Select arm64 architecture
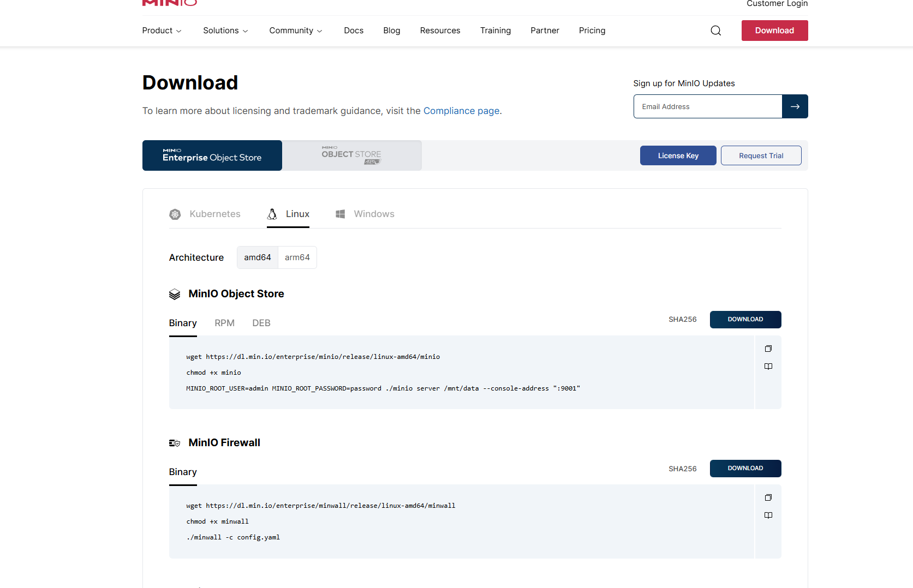 click(297, 257)
